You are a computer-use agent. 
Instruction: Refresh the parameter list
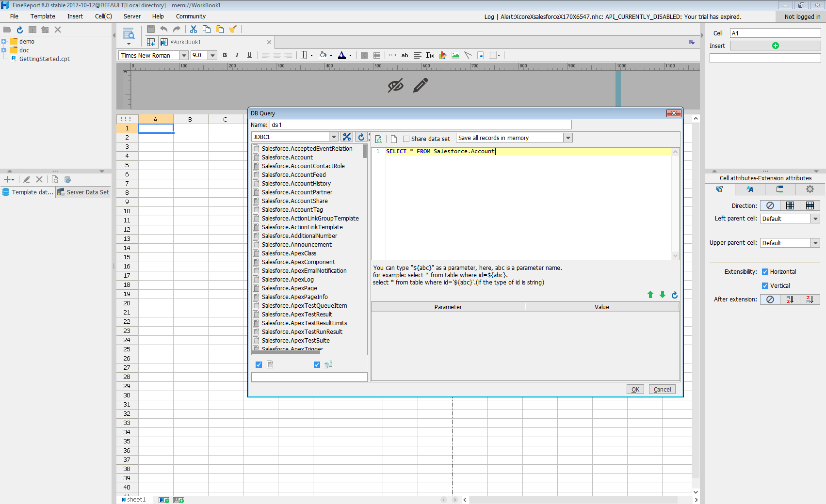[674, 295]
